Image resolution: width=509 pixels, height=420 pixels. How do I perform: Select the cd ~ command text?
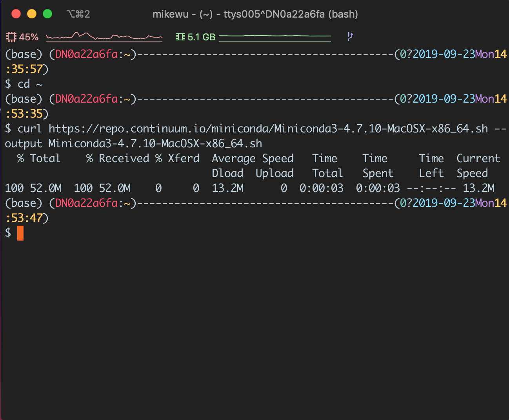[29, 84]
